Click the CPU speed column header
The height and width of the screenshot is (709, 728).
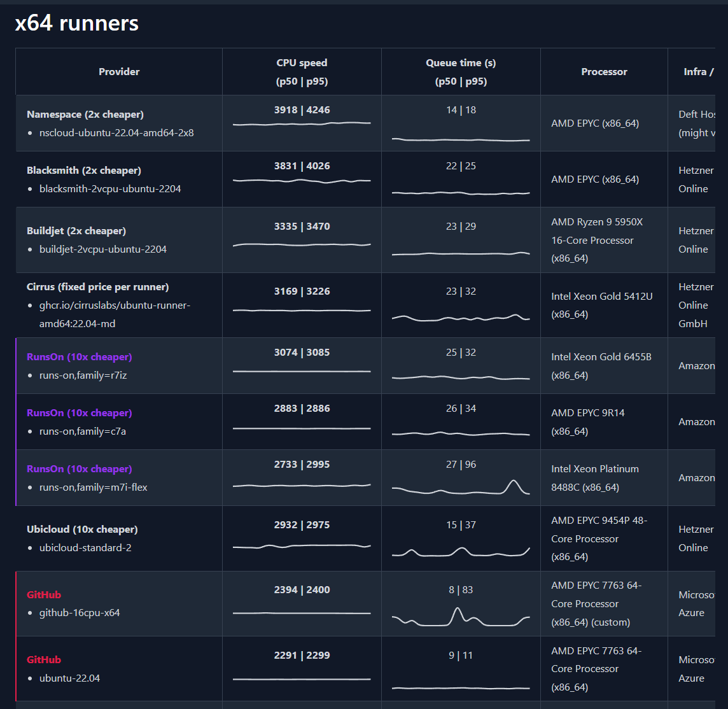302,72
